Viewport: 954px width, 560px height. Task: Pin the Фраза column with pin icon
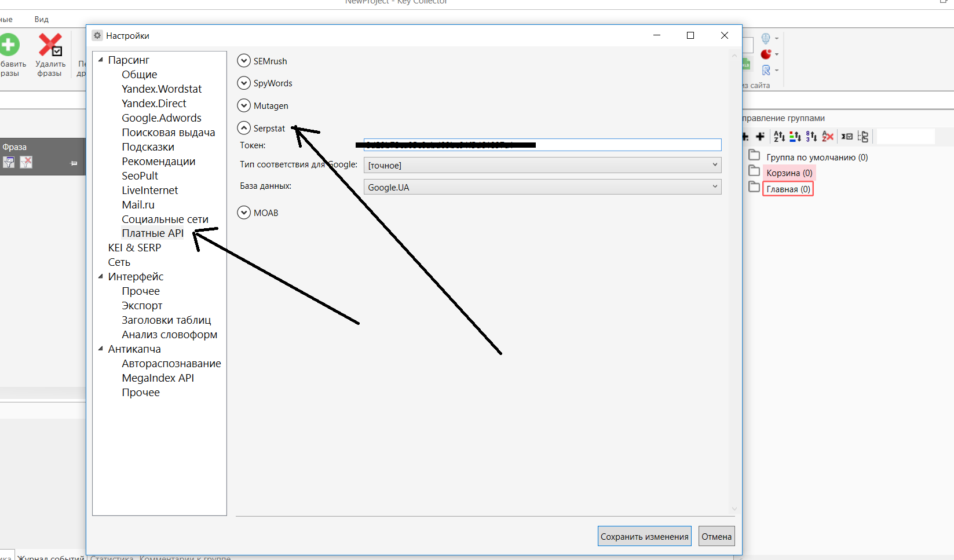[74, 163]
